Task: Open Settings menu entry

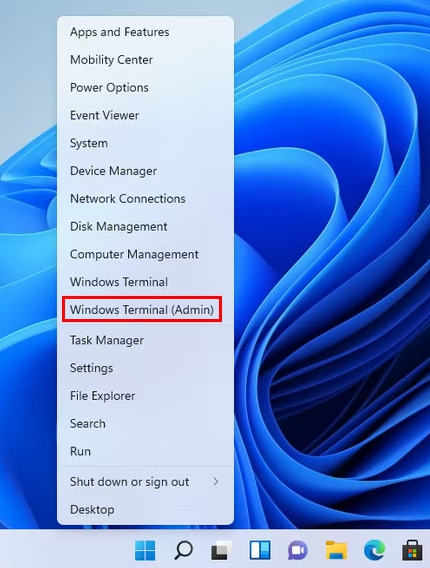Action: tap(145, 368)
